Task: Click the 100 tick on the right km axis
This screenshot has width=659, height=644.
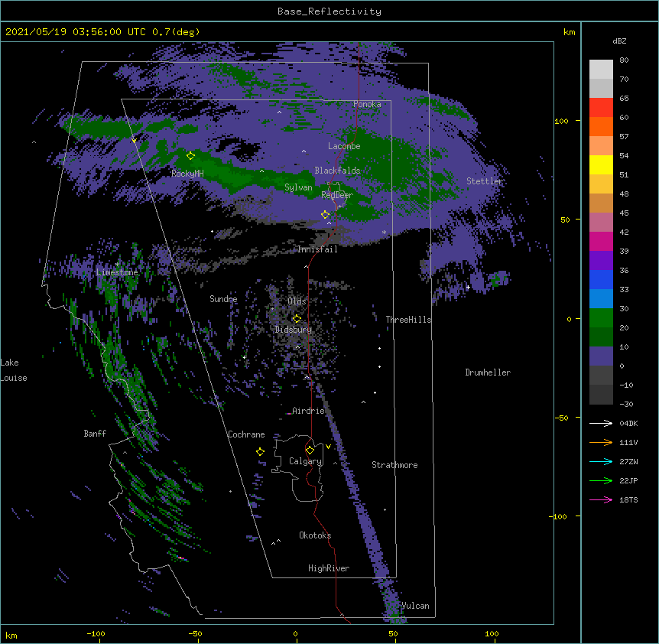Action: (x=561, y=121)
